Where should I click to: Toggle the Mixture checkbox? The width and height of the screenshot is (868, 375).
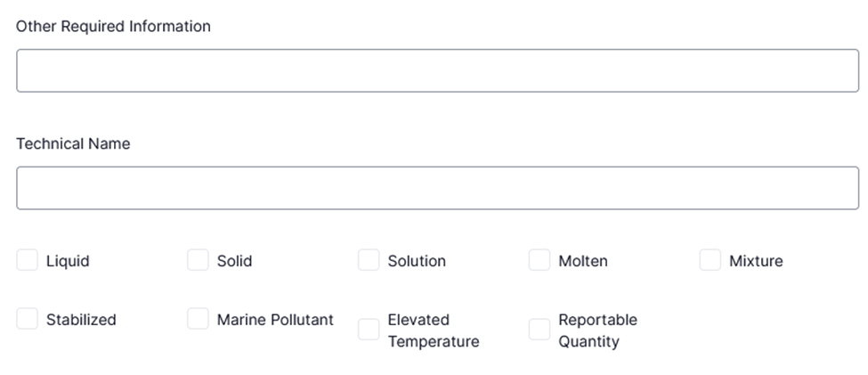pyautogui.click(x=710, y=260)
